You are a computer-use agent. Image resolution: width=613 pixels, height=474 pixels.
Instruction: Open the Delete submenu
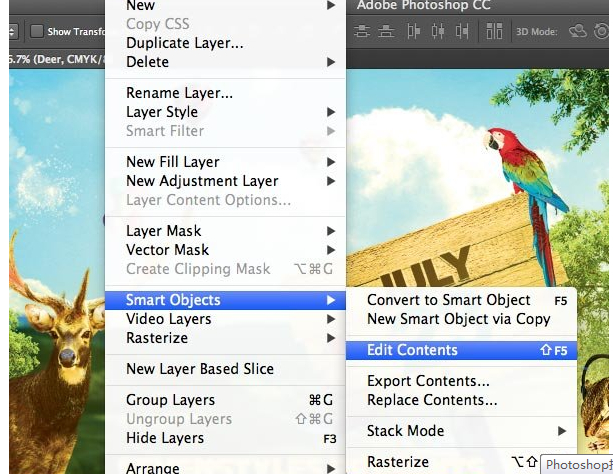tap(225, 62)
